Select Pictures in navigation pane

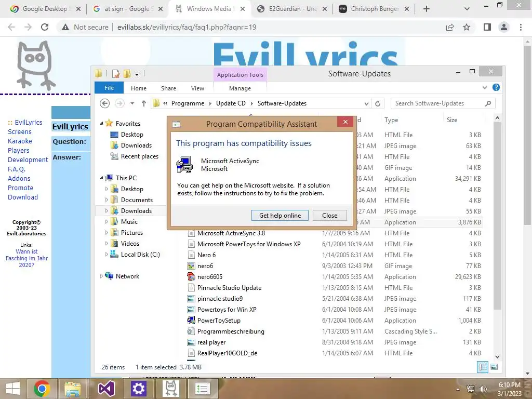tap(131, 233)
